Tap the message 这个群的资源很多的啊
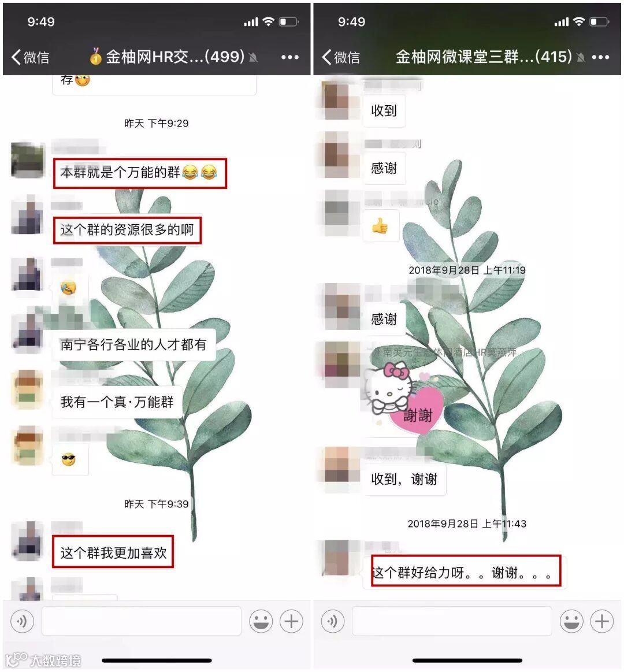 (127, 230)
